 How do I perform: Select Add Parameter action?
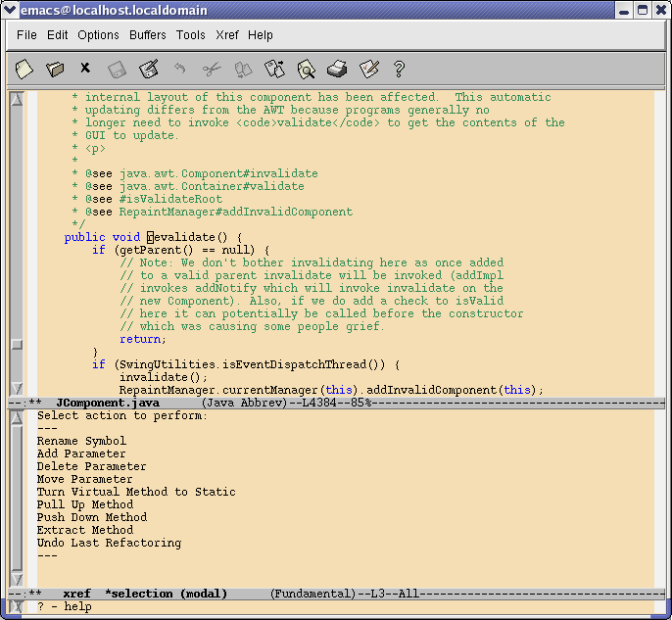(x=81, y=453)
